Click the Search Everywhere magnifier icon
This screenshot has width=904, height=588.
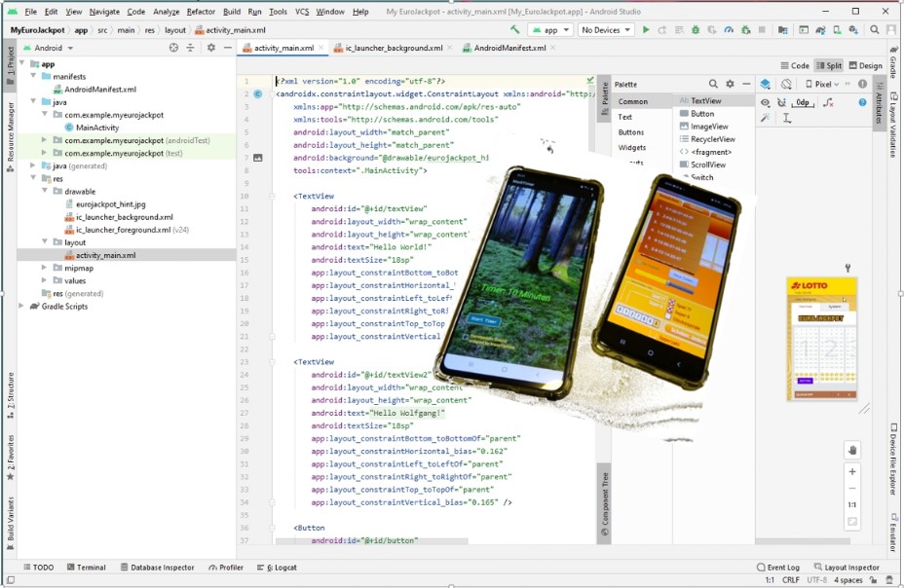coord(875,30)
